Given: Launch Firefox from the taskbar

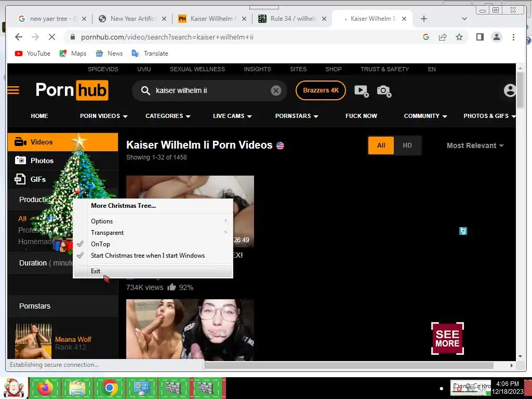Looking at the screenshot, I should (45, 388).
